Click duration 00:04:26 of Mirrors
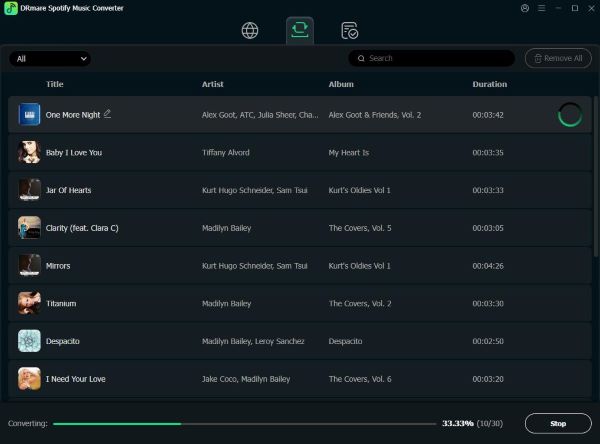Viewport: 600px width, 444px height. [x=488, y=266]
